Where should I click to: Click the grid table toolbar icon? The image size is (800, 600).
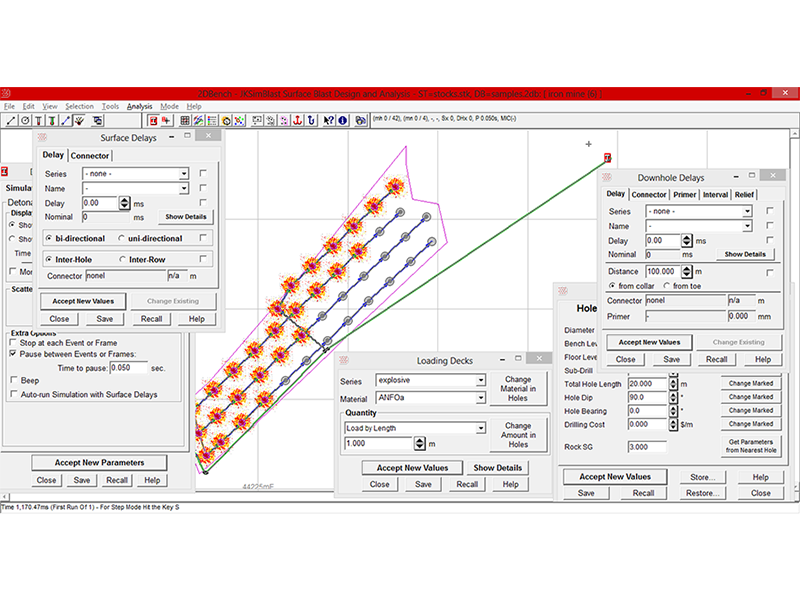(185, 120)
